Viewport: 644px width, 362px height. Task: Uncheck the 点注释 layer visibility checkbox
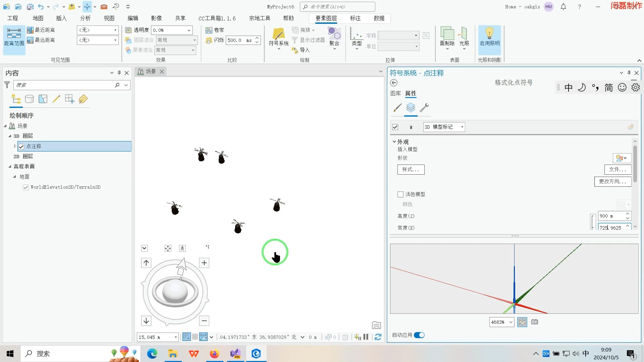tap(21, 146)
